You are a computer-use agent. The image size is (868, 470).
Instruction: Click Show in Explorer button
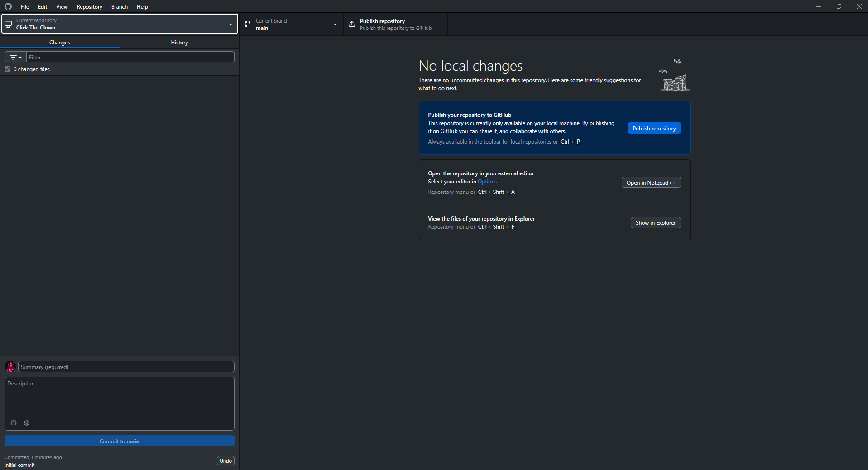[656, 222]
